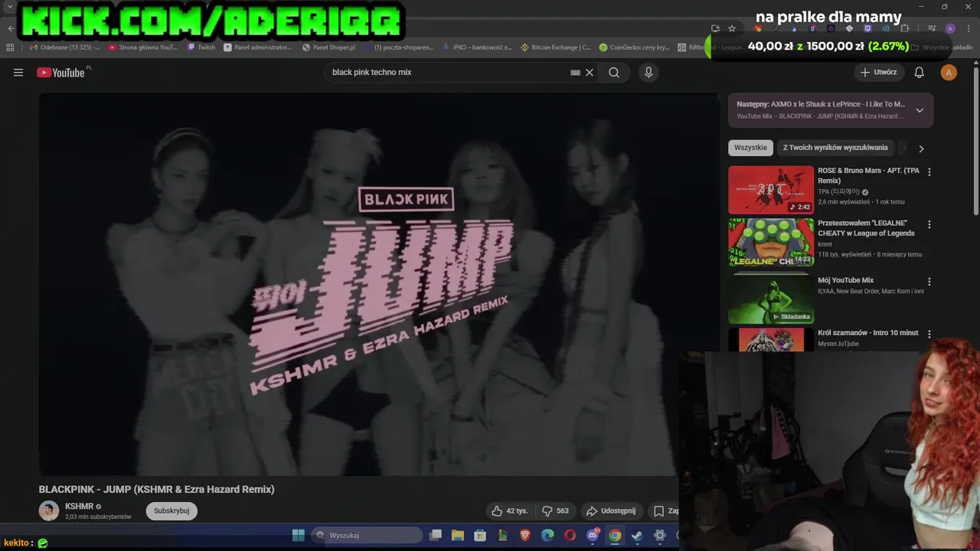The width and height of the screenshot is (980, 551).
Task: Play the LEGALNE CHEATY video thumbnail
Action: (x=771, y=243)
